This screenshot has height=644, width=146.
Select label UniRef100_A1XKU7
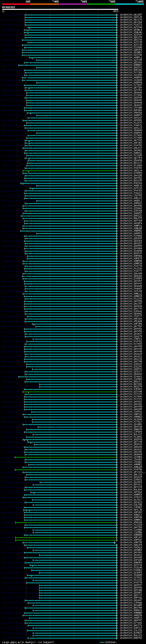click(131, 499)
